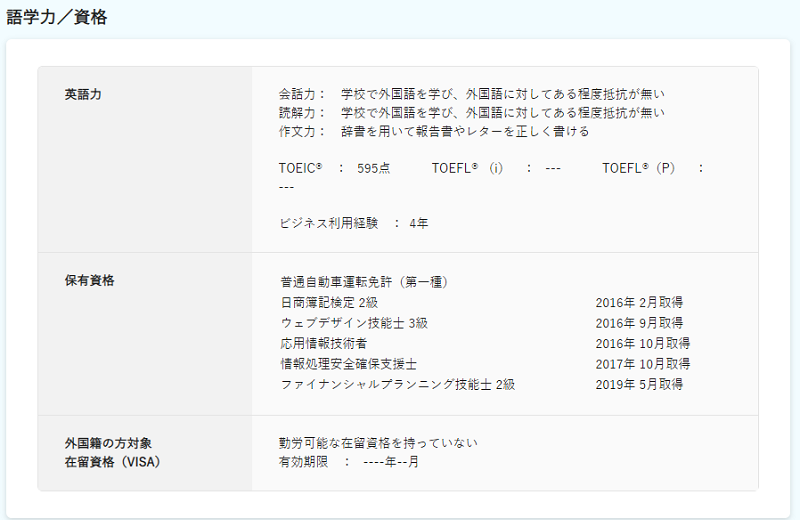The height and width of the screenshot is (520, 800).
Task: Click the TOEFL (P) score label
Action: 647,169
